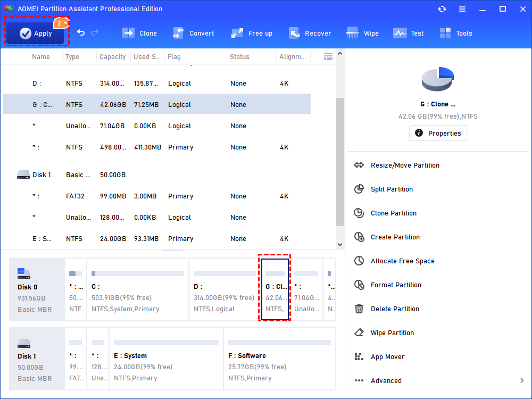The image size is (532, 399).
Task: Click Split Partition option
Action: 392,189
